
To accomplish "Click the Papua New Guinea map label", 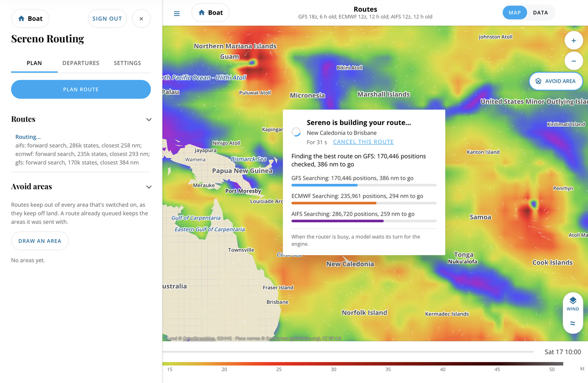I will click(242, 171).
